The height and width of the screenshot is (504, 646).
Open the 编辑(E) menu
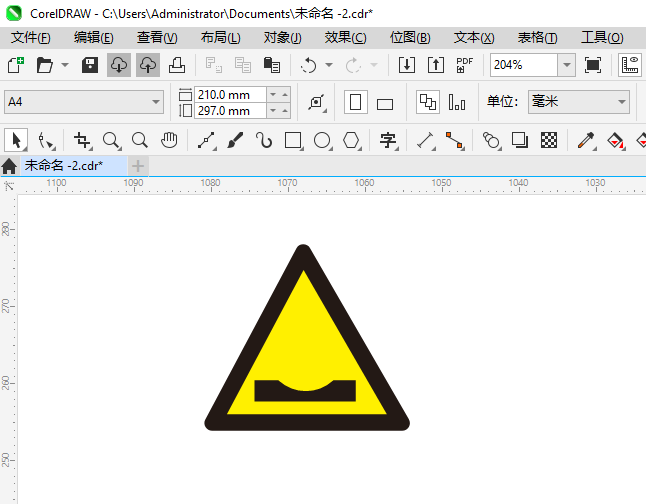pyautogui.click(x=94, y=38)
